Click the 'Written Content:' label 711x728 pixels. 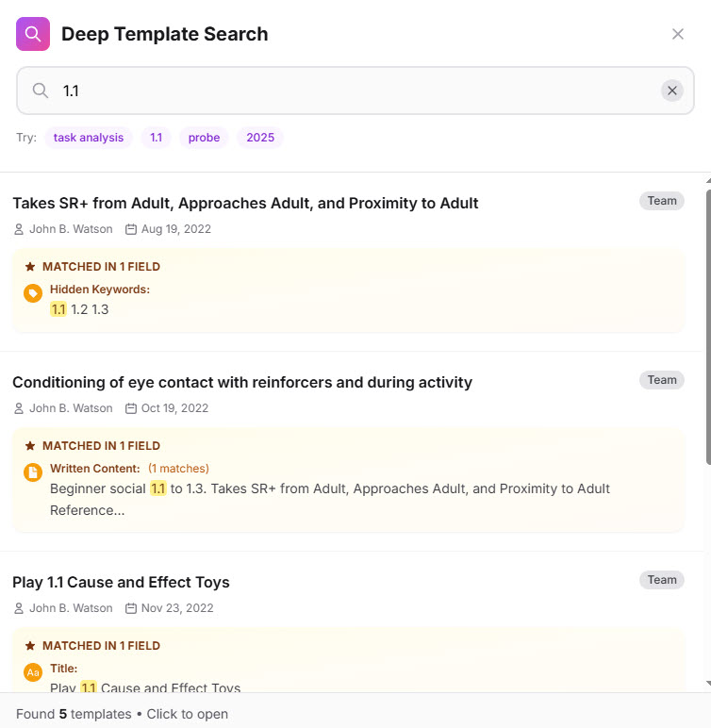(x=94, y=469)
